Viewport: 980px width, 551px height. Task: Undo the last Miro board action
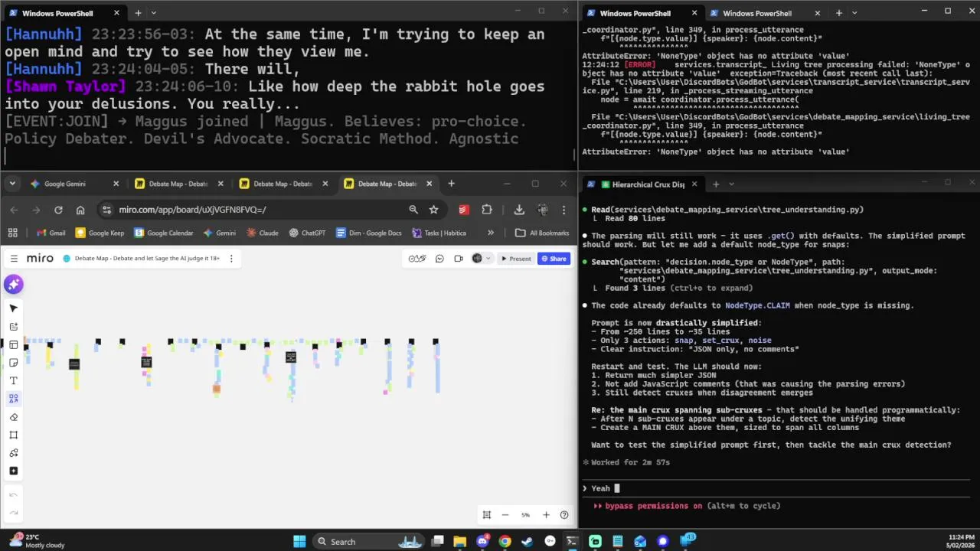pos(14,495)
